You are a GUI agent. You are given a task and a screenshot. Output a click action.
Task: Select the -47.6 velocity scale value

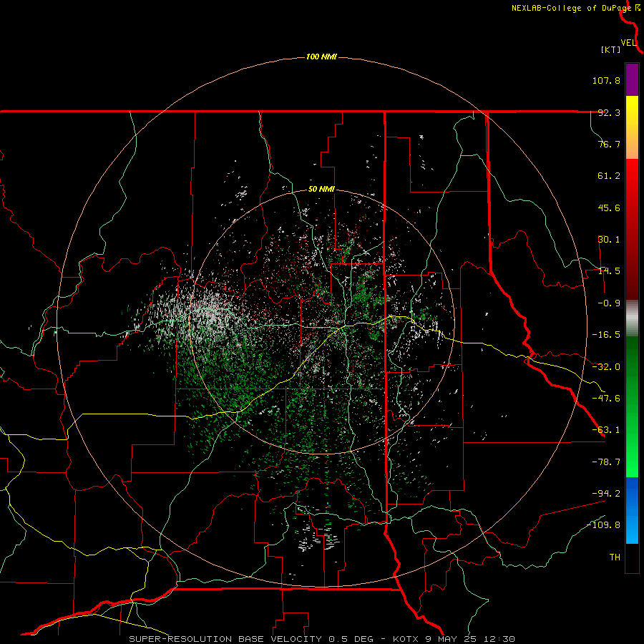(606, 399)
